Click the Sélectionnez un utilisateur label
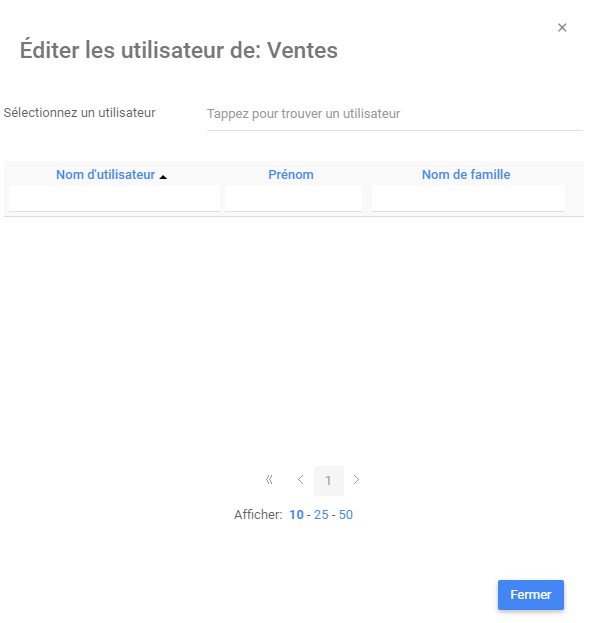Viewport: 593px width, 623px height. (x=79, y=113)
